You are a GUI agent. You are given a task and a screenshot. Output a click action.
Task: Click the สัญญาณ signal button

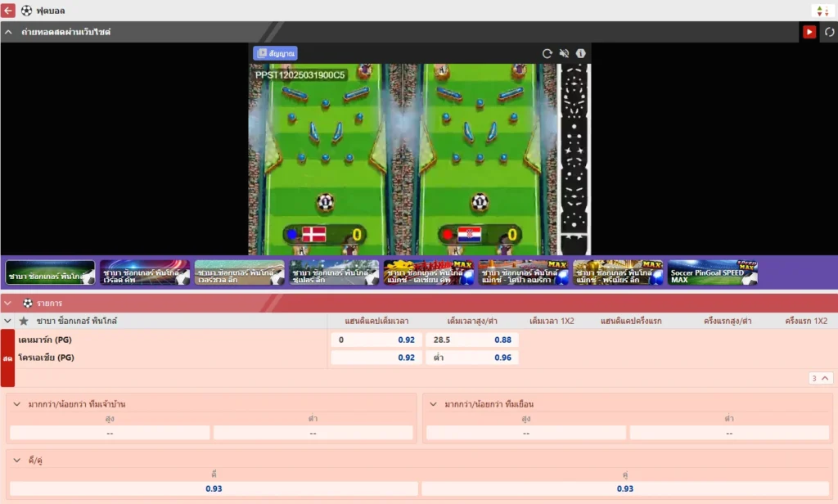pos(275,53)
